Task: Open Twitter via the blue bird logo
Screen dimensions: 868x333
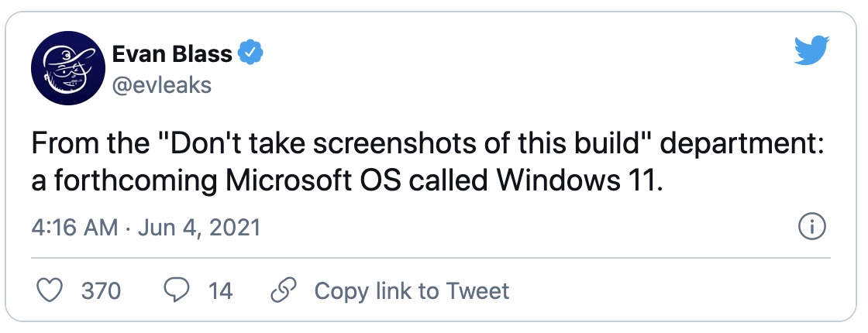Action: point(811,50)
